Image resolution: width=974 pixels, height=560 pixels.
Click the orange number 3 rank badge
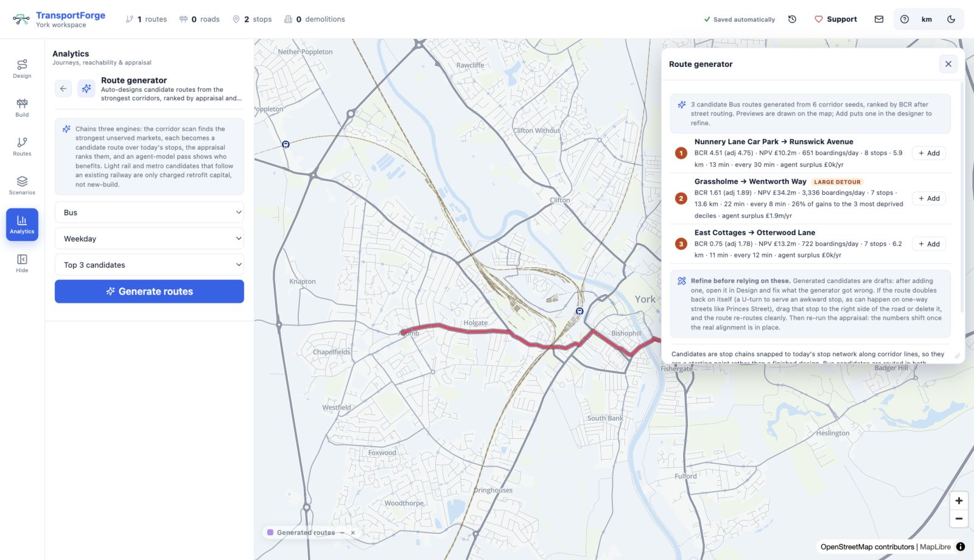(681, 244)
